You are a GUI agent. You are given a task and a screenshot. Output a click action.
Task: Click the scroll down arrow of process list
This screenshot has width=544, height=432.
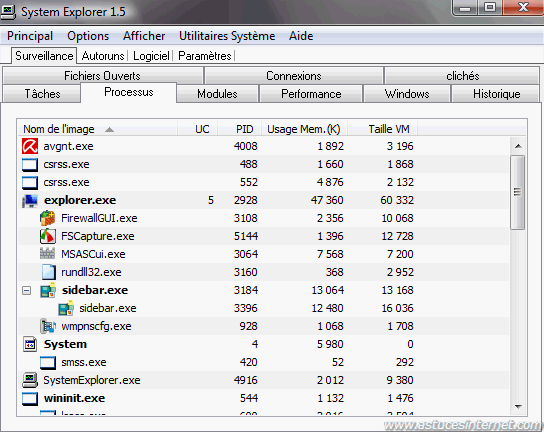518,406
